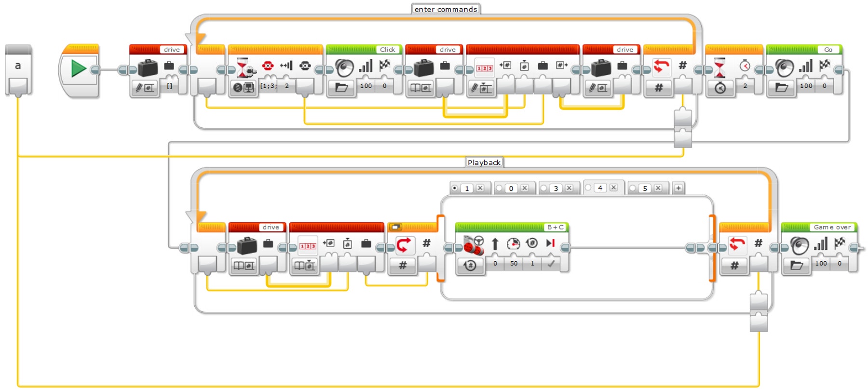Click the Switch block's red arrow icon
868x389 pixels.
[404, 245]
